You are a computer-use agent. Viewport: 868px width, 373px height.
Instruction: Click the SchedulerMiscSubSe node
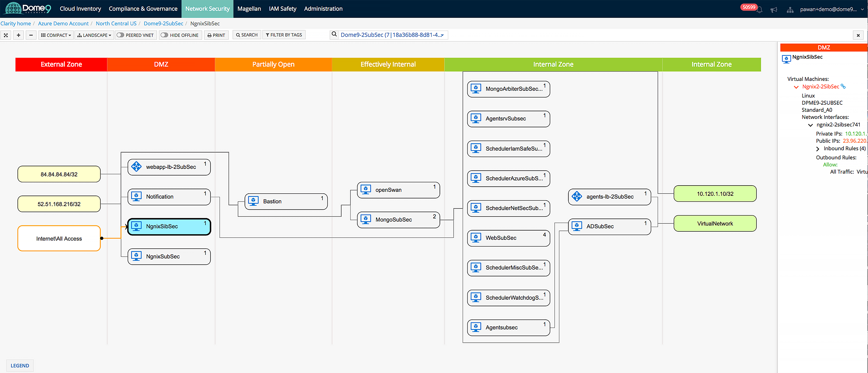(x=508, y=268)
